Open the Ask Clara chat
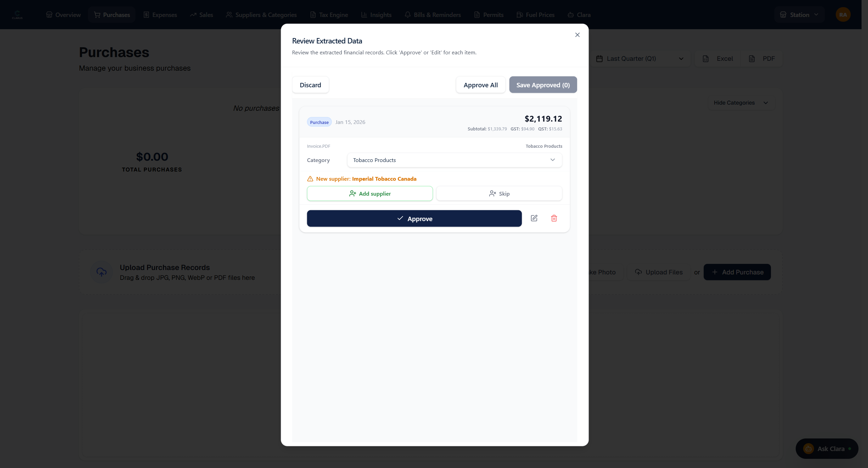The image size is (868, 468). click(x=827, y=449)
